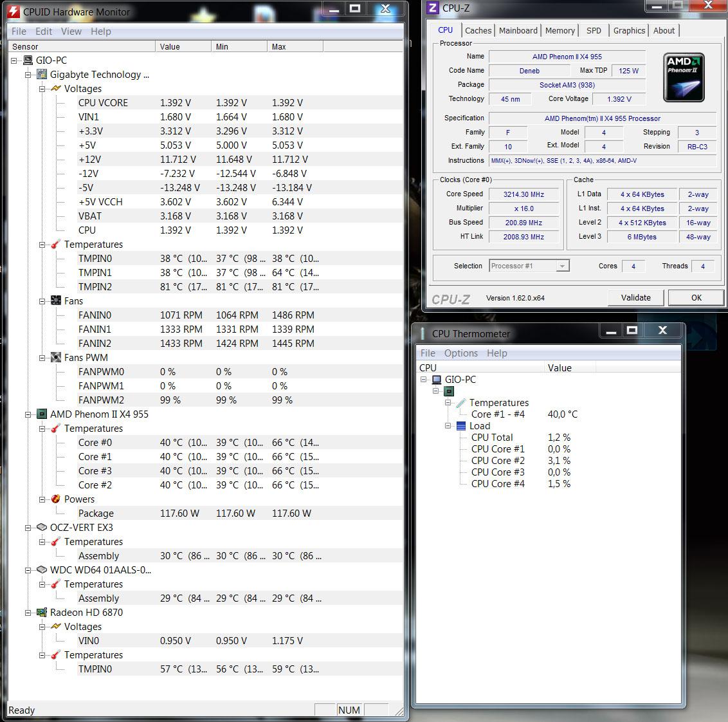The height and width of the screenshot is (722, 728).
Task: Open the Options menu in CPU Thermometer
Action: 460,353
